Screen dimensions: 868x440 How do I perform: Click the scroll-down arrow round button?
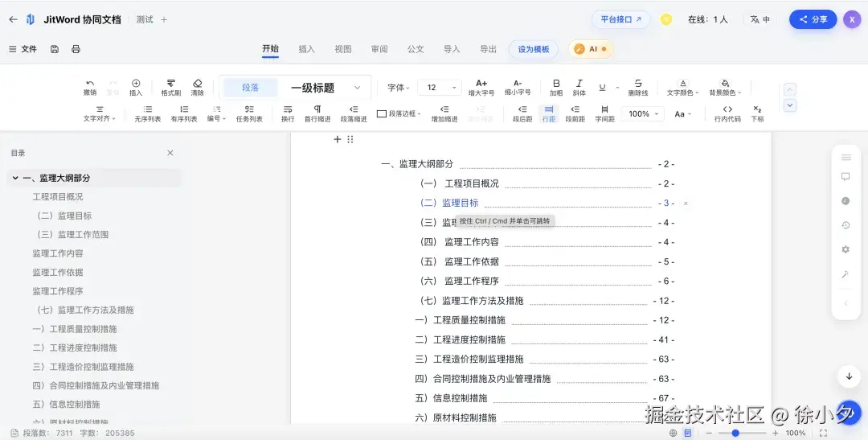point(850,376)
